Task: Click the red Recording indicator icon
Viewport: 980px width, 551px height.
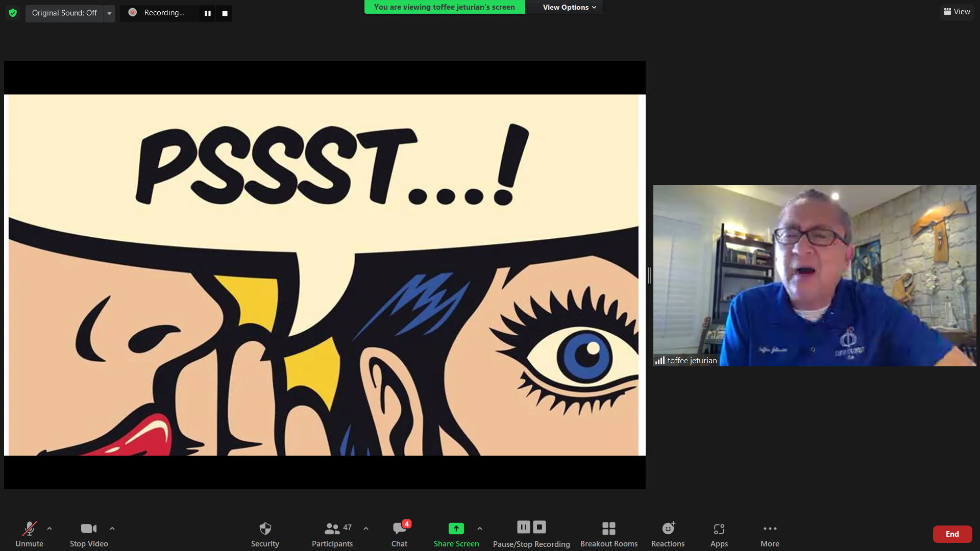Action: tap(133, 12)
